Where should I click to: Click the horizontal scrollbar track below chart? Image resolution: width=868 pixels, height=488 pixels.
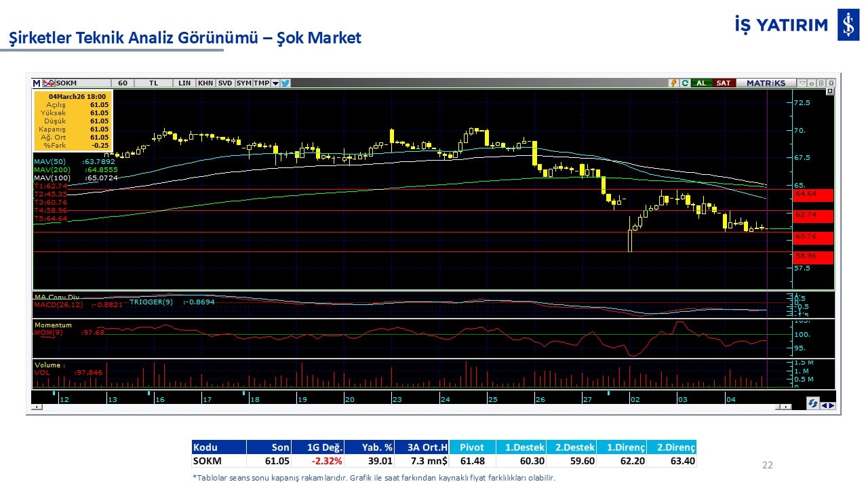[x=407, y=407]
